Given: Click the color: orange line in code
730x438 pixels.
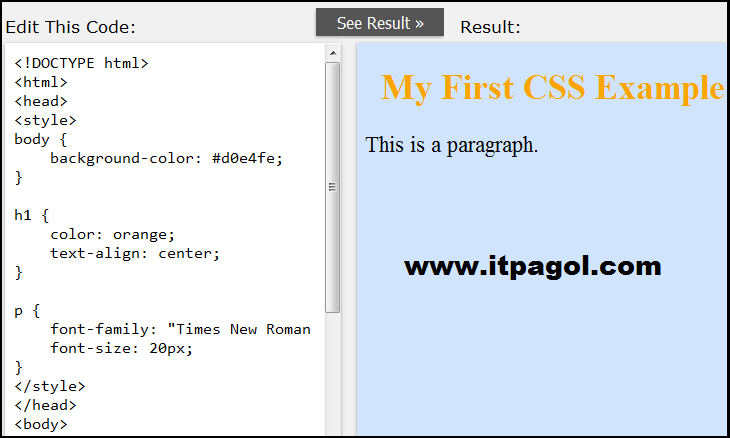Looking at the screenshot, I should point(112,235).
